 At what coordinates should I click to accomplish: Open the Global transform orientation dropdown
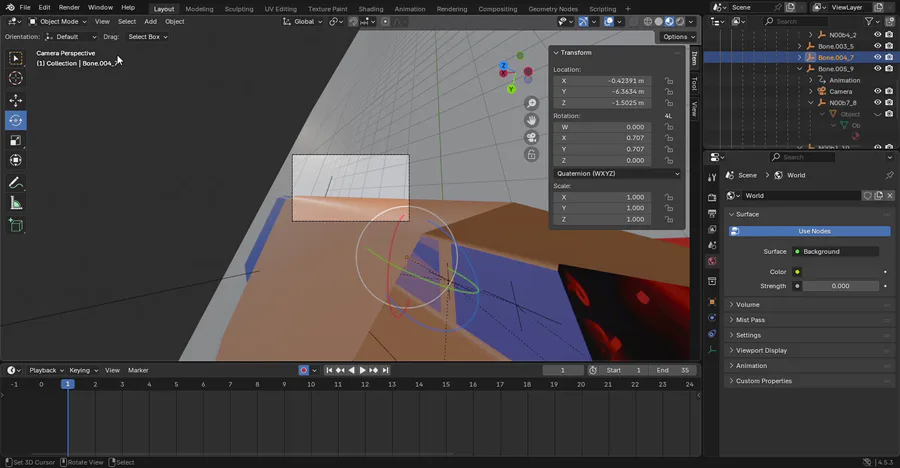click(x=302, y=21)
